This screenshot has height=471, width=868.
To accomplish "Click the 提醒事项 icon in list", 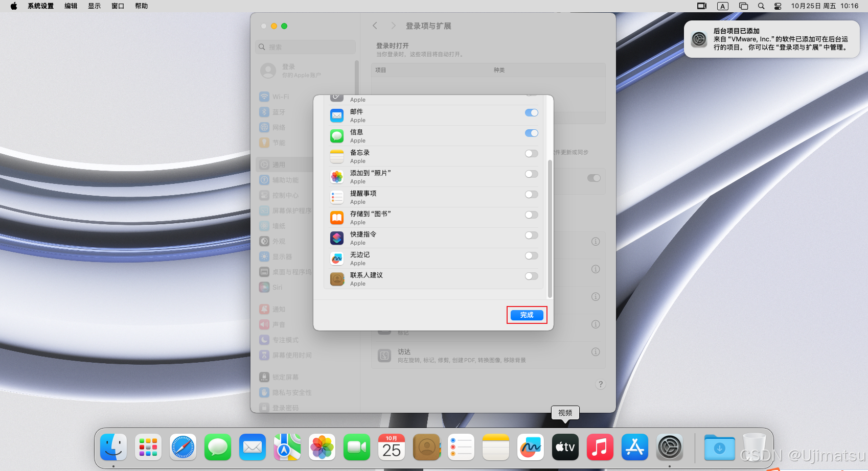I will [x=337, y=197].
